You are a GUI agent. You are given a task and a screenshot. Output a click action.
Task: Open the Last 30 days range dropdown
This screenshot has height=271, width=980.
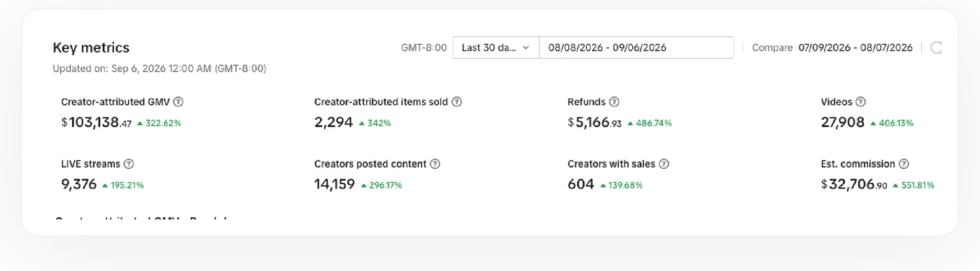(x=496, y=48)
